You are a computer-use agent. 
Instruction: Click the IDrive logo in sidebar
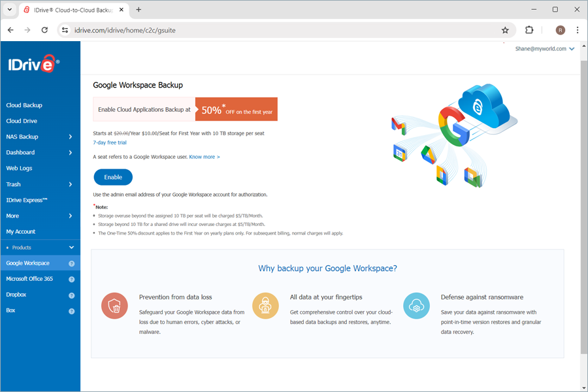click(x=34, y=64)
